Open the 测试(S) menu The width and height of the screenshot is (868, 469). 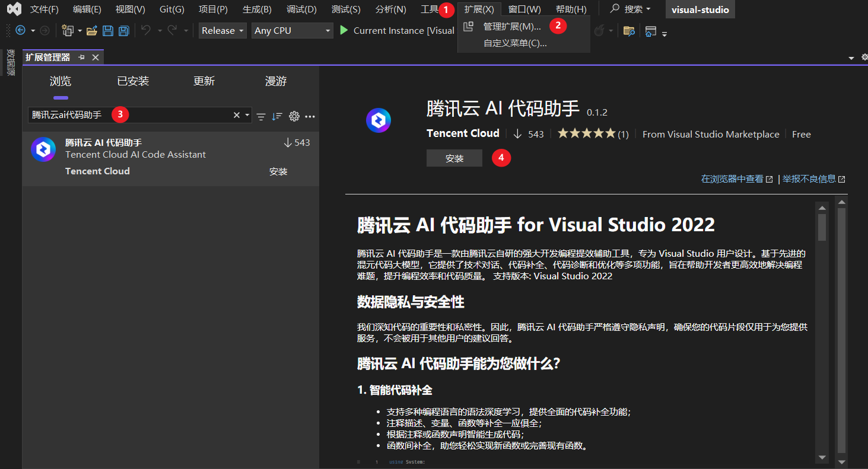click(x=346, y=9)
